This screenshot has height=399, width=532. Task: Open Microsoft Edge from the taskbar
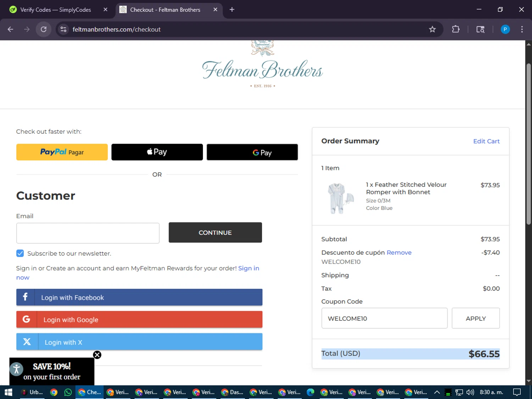[311, 392]
